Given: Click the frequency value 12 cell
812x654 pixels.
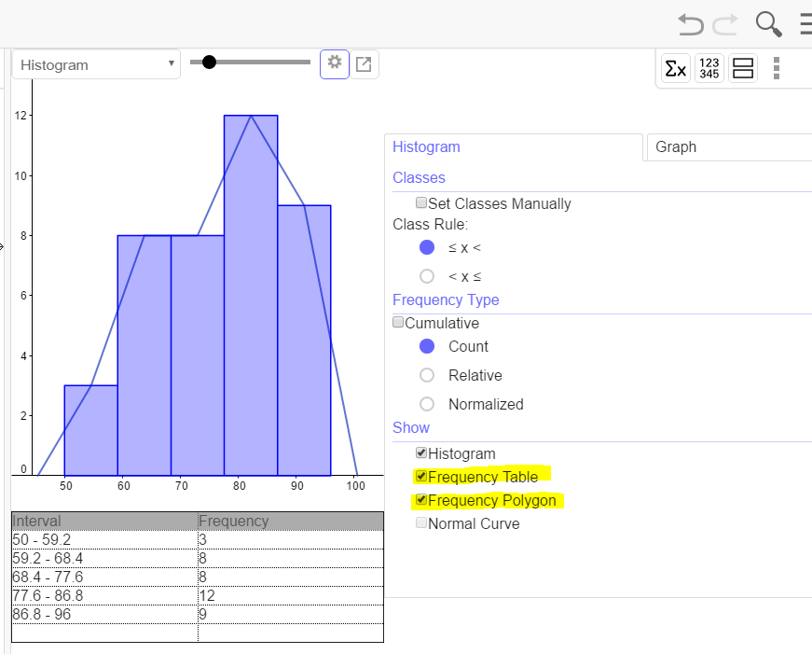Looking at the screenshot, I should tap(291, 596).
